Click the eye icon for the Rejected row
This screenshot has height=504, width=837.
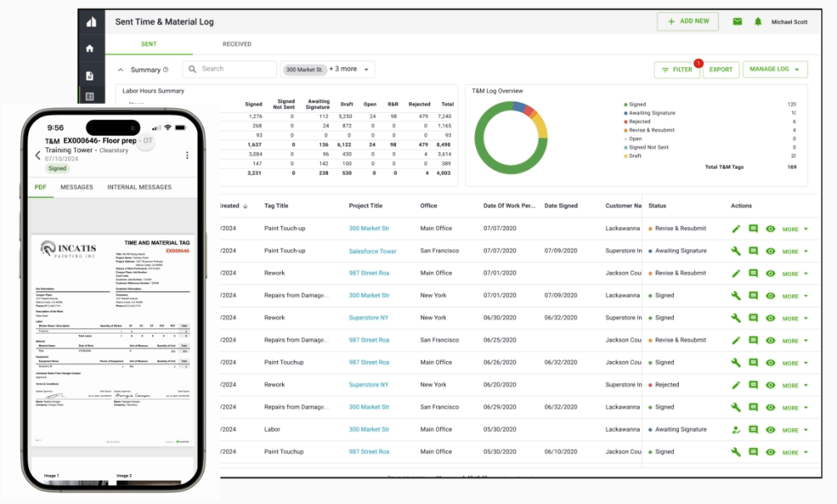tap(770, 386)
